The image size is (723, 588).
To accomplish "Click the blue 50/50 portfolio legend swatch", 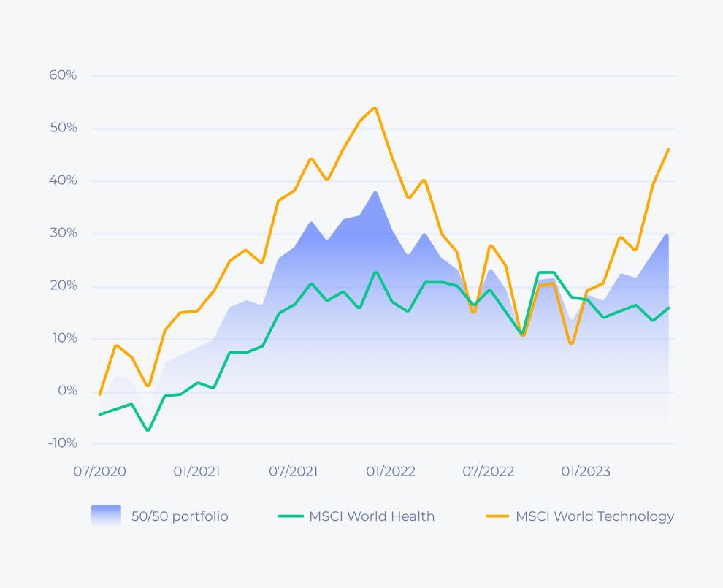I will [106, 516].
